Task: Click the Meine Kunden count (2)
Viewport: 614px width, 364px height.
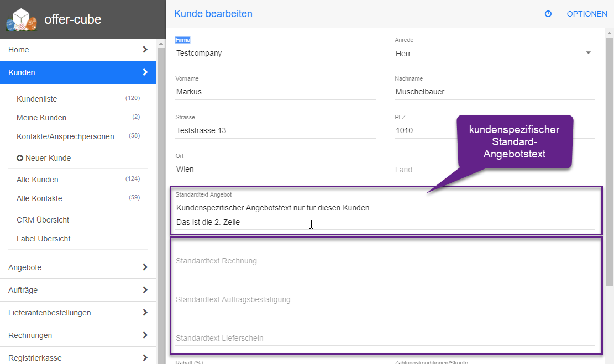Action: (136, 117)
